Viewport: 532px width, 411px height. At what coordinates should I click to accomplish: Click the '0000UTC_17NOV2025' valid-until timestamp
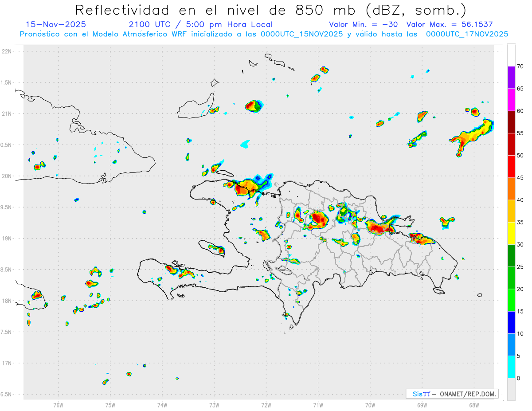pos(467,34)
